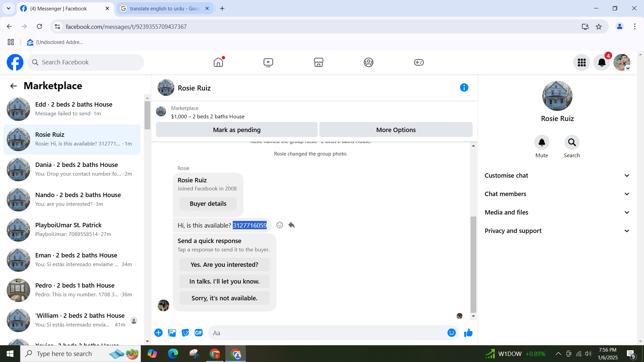This screenshot has width=644, height=362.
Task: Send a thumbs-up like
Action: tap(468, 333)
